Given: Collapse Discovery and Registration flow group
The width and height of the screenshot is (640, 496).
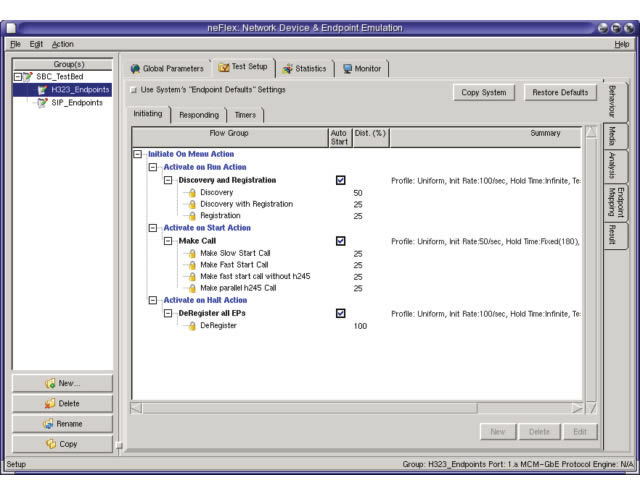Looking at the screenshot, I should coord(168,180).
